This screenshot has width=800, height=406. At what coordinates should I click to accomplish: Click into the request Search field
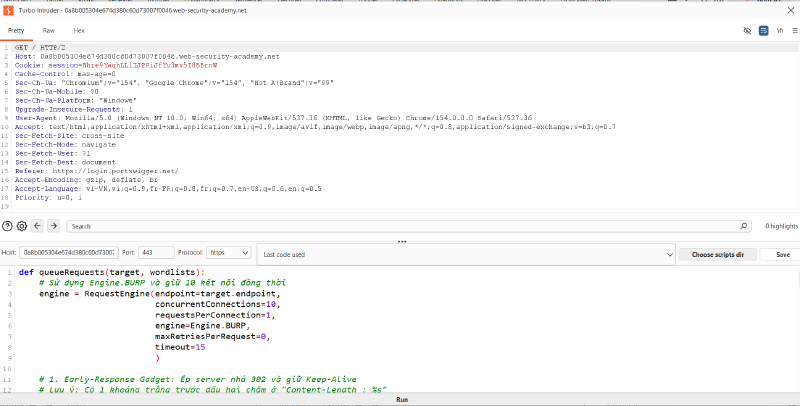click(x=408, y=226)
